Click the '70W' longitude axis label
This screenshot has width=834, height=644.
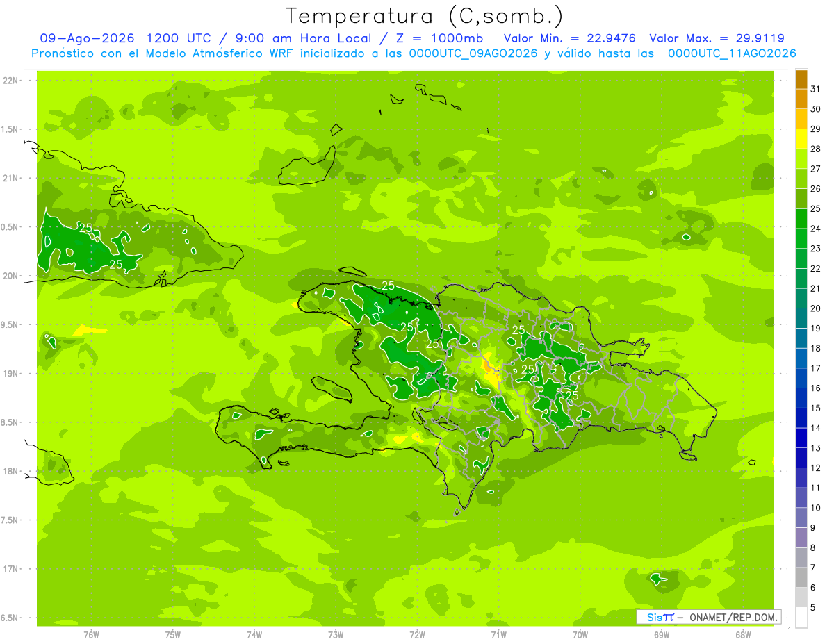point(580,635)
